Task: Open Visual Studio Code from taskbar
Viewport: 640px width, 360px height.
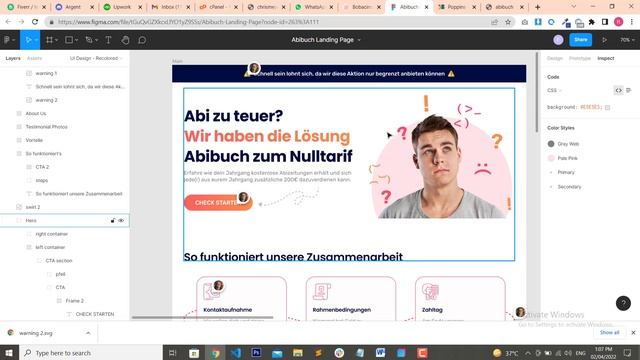Action: (x=236, y=352)
